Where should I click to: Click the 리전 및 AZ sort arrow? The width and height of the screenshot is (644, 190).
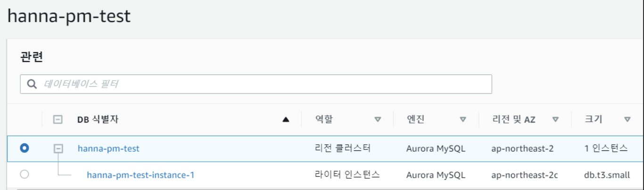pos(555,120)
